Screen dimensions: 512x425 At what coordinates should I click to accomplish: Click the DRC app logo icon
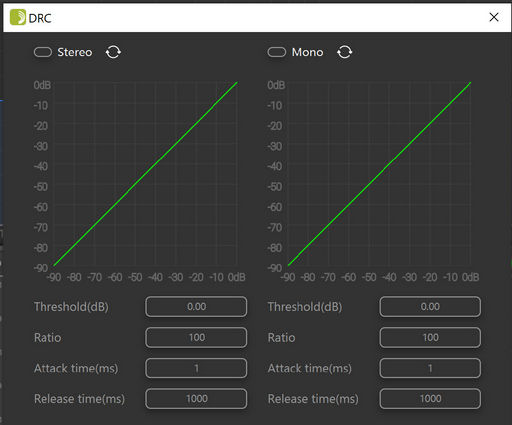pyautogui.click(x=18, y=17)
